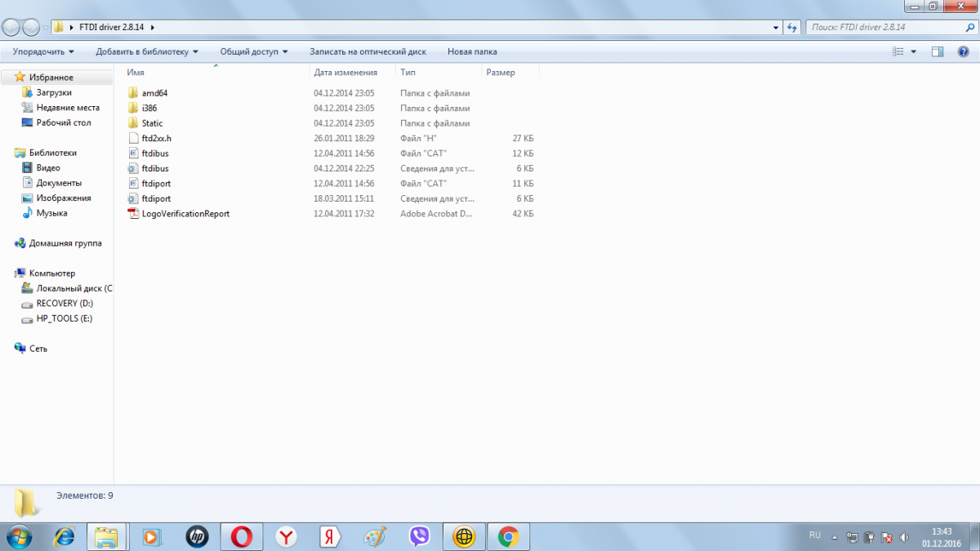Viewport: 980px width, 551px height.
Task: Open the Упорядочить dropdown menu
Action: coord(43,51)
